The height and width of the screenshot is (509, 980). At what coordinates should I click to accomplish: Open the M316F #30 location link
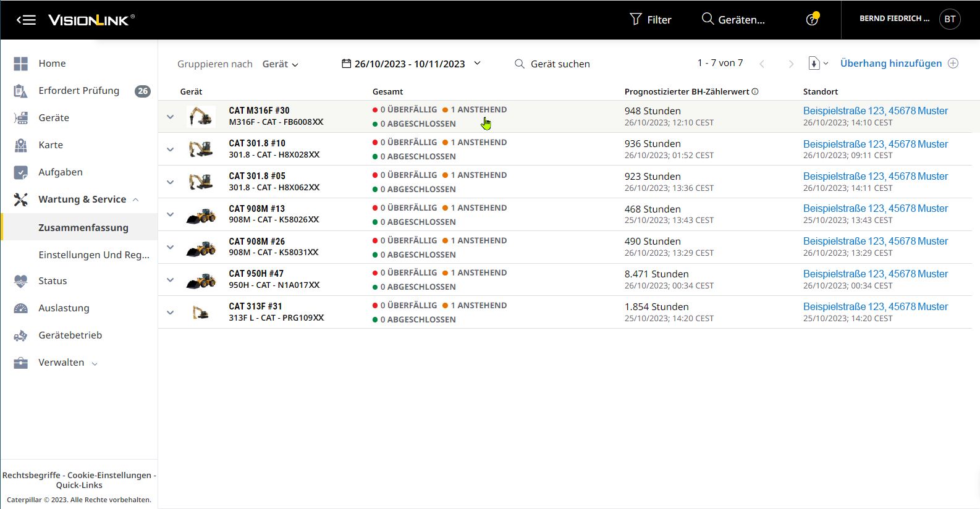tap(876, 111)
